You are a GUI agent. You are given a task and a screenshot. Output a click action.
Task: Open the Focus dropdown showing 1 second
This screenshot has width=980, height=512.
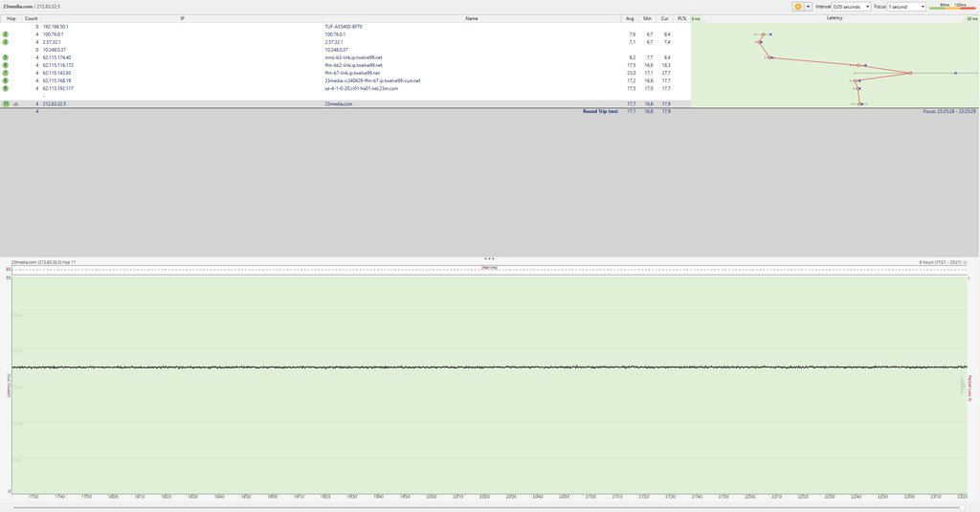tap(906, 7)
